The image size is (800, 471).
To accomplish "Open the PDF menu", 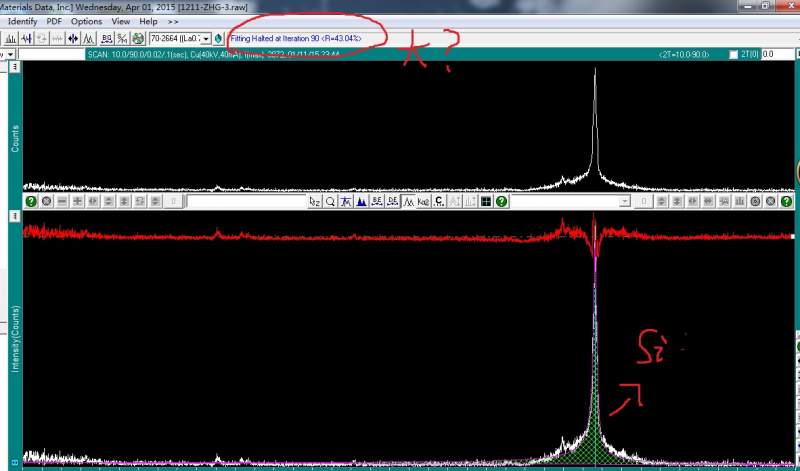I will [54, 21].
